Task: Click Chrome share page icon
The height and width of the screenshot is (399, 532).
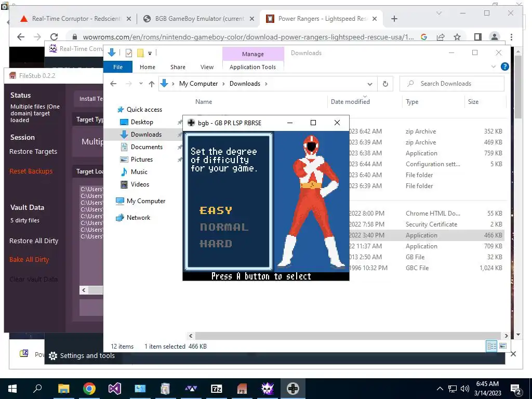Action: coord(441,37)
